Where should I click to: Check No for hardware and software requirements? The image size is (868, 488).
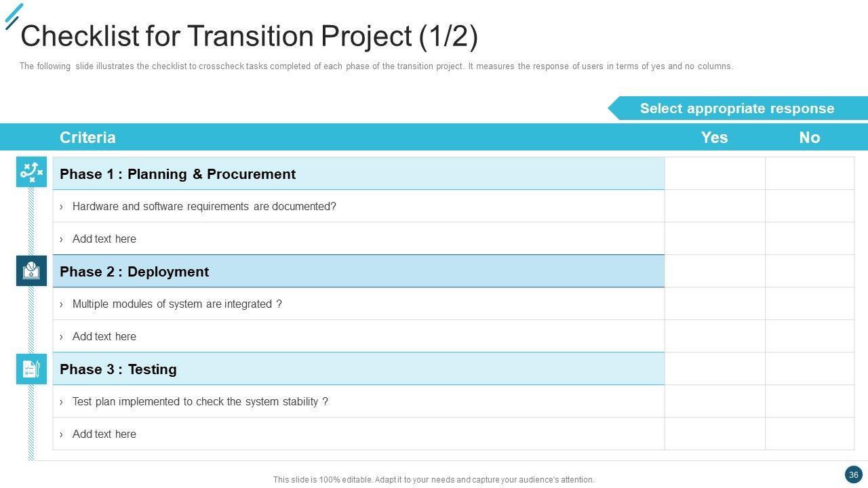(x=810, y=206)
